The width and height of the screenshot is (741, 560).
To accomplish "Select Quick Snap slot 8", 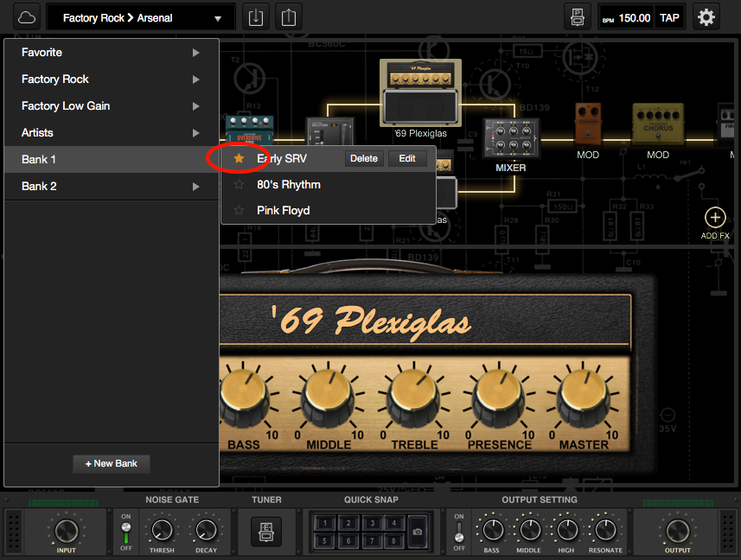I will tap(394, 541).
